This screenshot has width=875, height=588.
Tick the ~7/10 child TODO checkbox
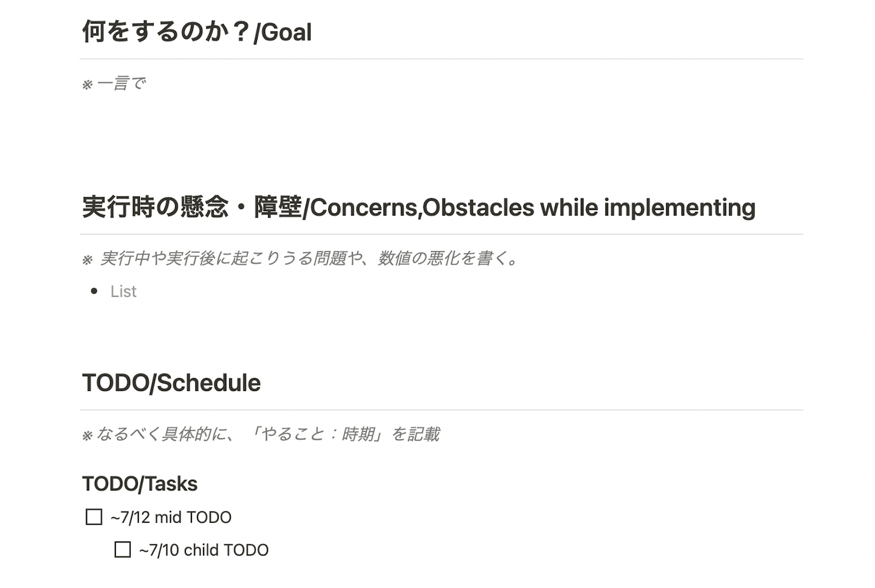pyautogui.click(x=123, y=550)
